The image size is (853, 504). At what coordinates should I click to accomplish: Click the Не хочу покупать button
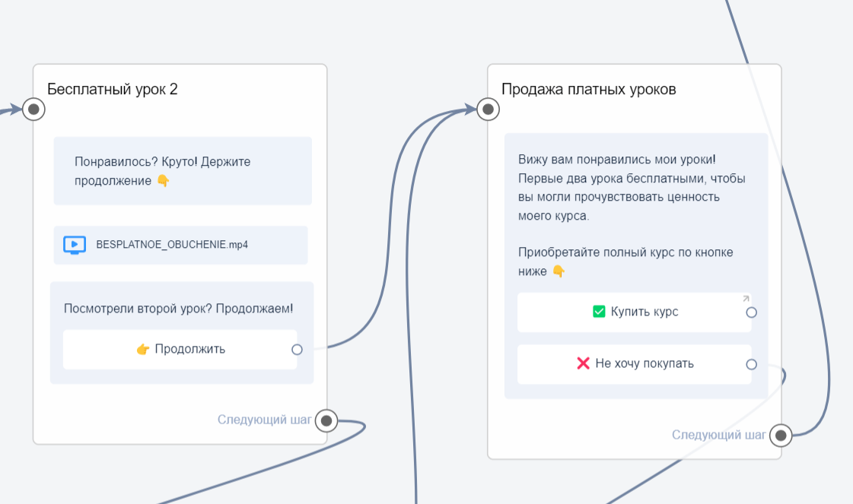tap(635, 363)
